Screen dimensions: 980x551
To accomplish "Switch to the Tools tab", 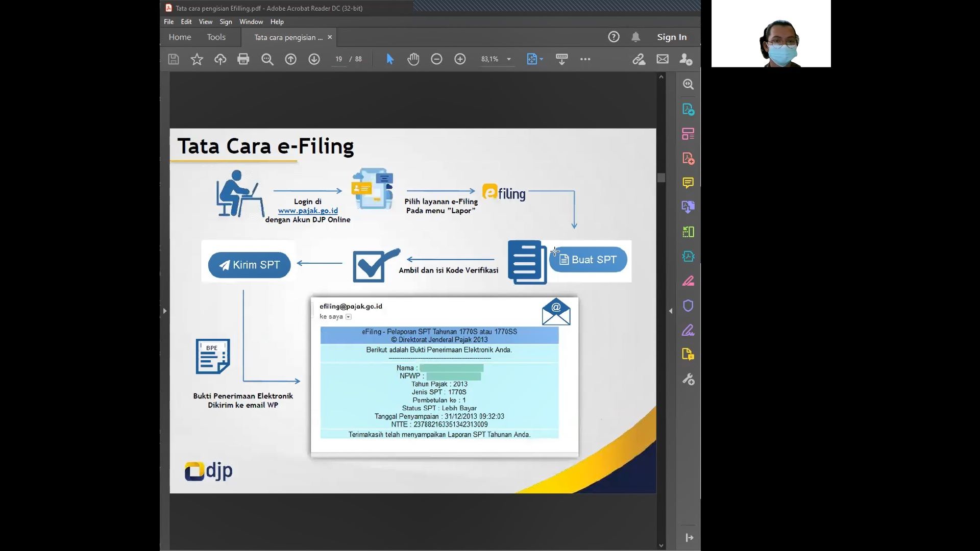I will point(216,37).
